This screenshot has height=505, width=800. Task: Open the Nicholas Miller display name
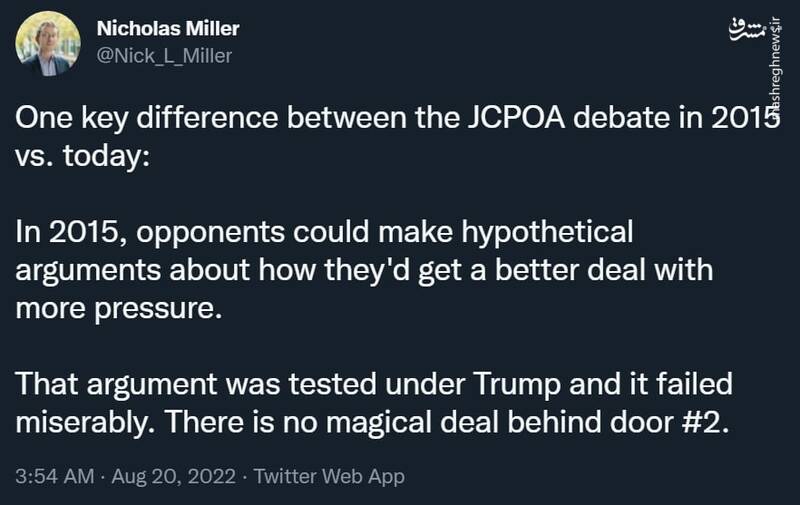coord(165,28)
